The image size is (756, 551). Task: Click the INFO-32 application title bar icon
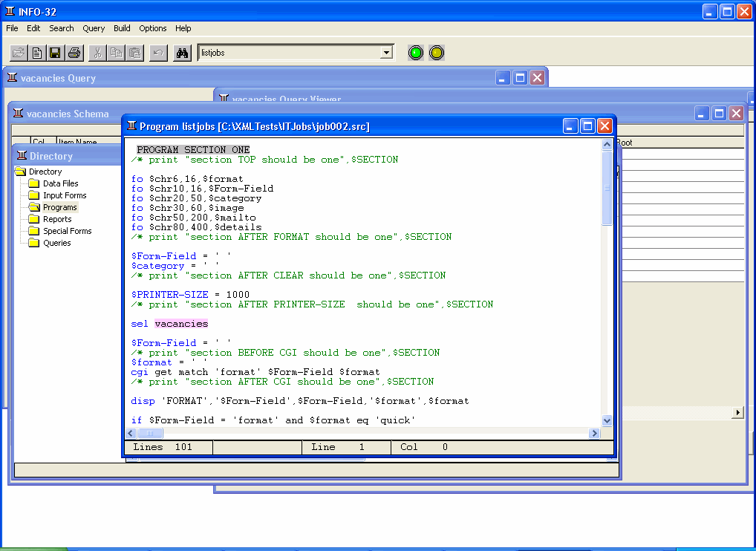click(10, 11)
